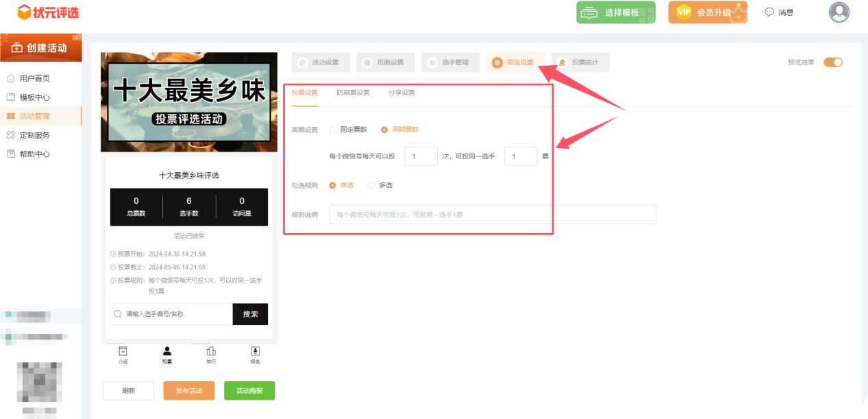Toggle the 预览效果 switch
This screenshot has height=419, width=868.
tap(832, 62)
